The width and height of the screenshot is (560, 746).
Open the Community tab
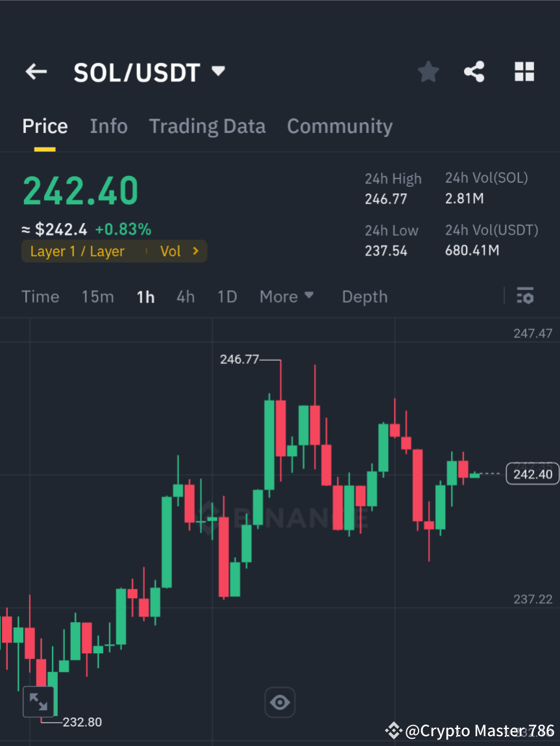click(x=339, y=126)
